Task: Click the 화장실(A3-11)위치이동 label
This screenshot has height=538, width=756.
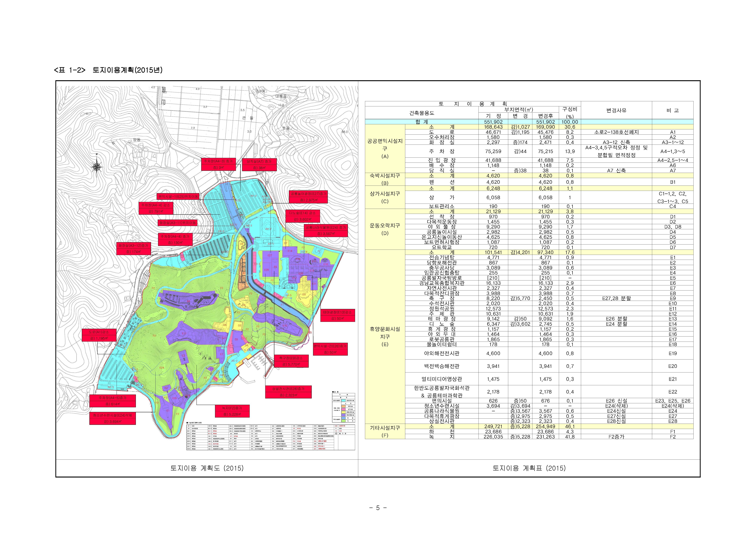Action: [178, 223]
